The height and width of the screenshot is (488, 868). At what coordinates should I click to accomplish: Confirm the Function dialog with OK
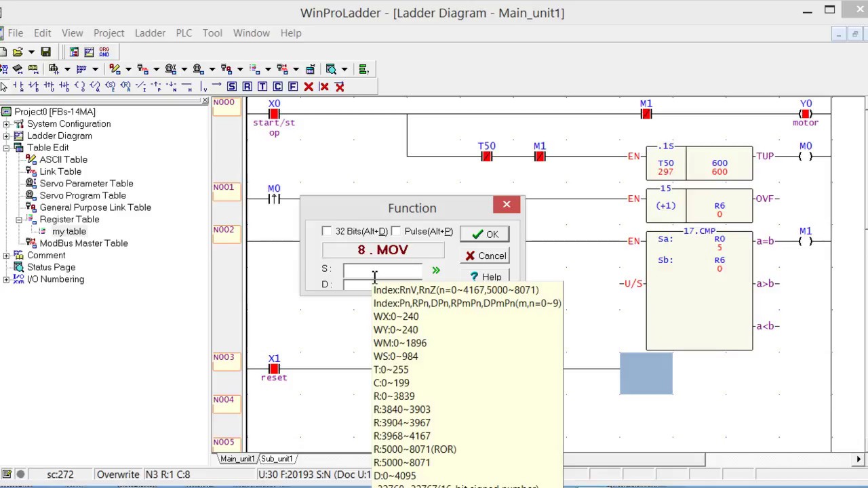(x=484, y=235)
